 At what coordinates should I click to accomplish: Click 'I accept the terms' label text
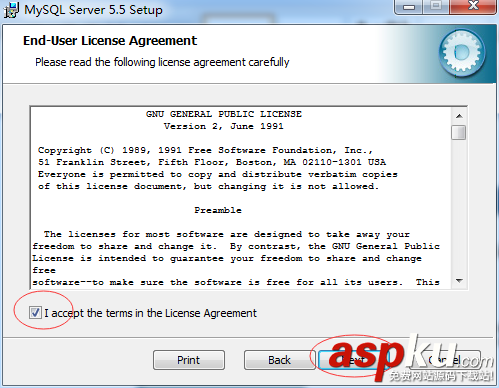(x=150, y=313)
